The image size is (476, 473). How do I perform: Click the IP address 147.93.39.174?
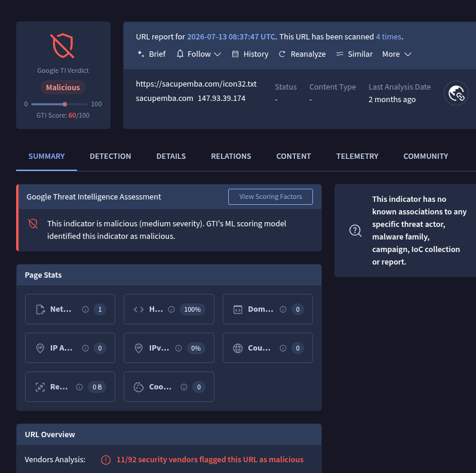click(x=222, y=99)
